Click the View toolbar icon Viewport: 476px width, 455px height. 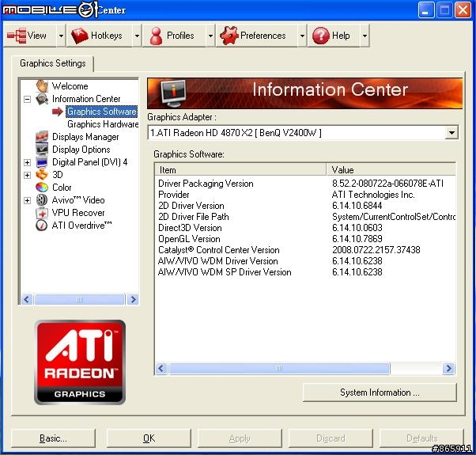(x=17, y=36)
